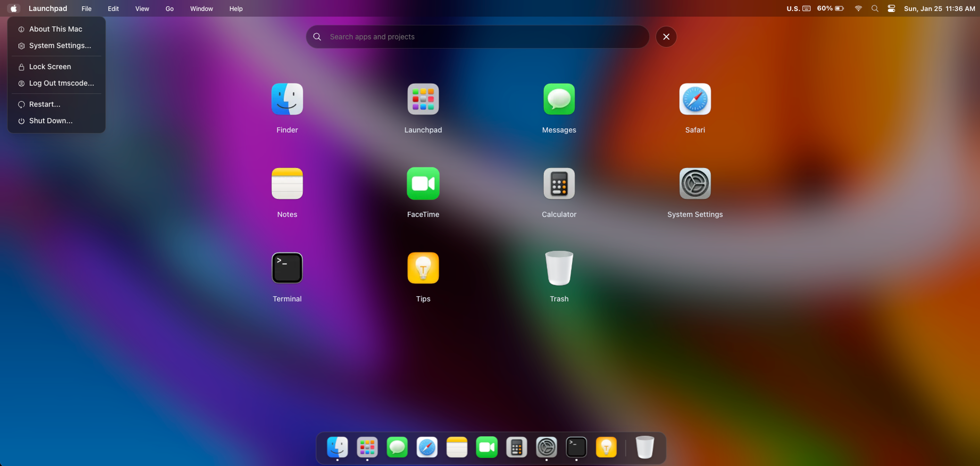Open the View menu
This screenshot has width=980, height=466.
click(142, 8)
